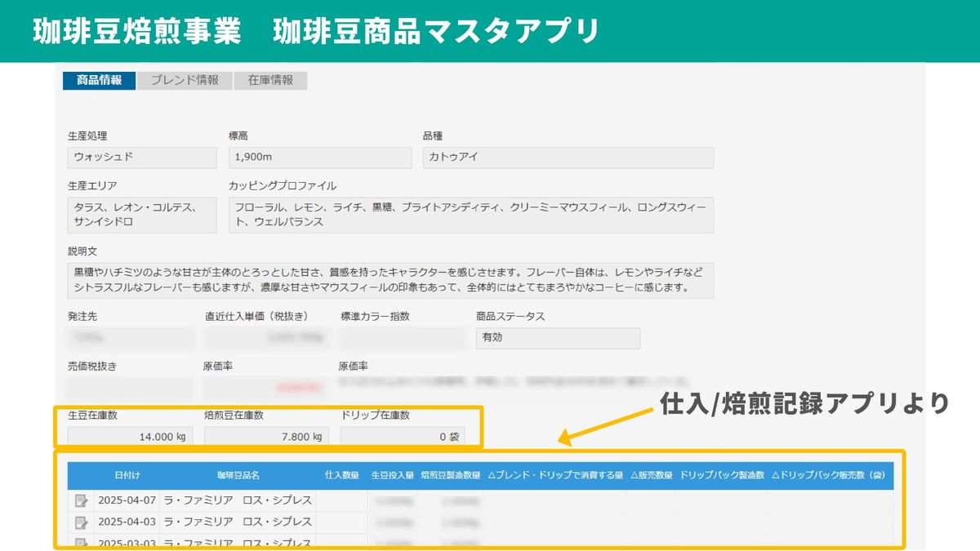Switch to the ブレンド情報 tab
This screenshot has height=551, width=980.
point(185,80)
